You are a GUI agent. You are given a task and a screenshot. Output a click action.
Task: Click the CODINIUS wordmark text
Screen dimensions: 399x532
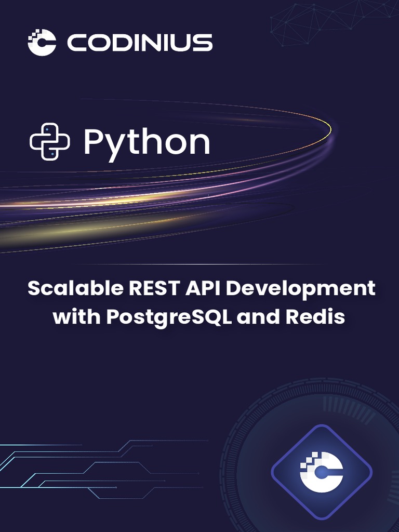[x=140, y=43]
